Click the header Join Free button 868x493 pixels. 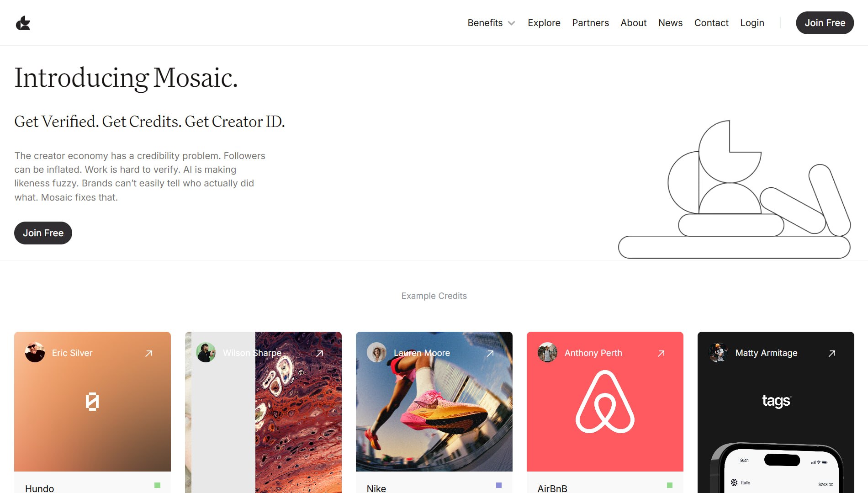point(825,23)
